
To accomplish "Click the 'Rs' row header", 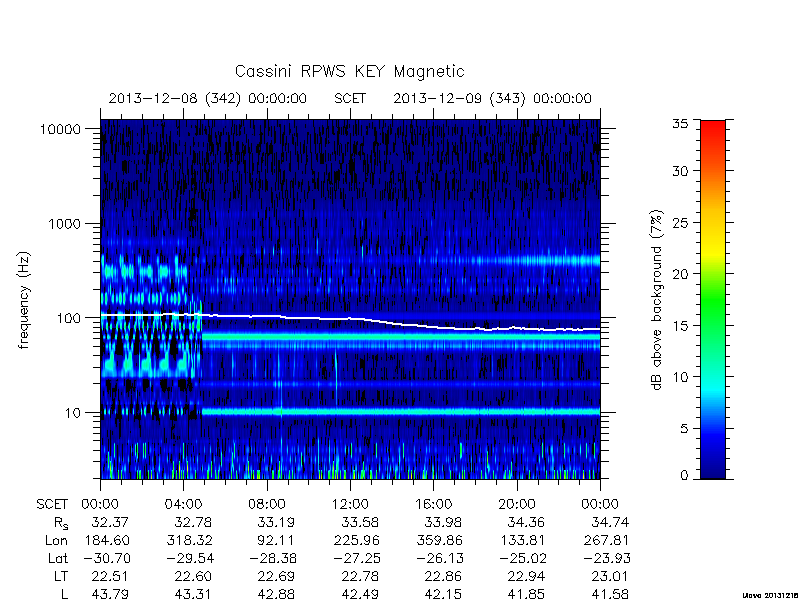I will click(x=60, y=523).
